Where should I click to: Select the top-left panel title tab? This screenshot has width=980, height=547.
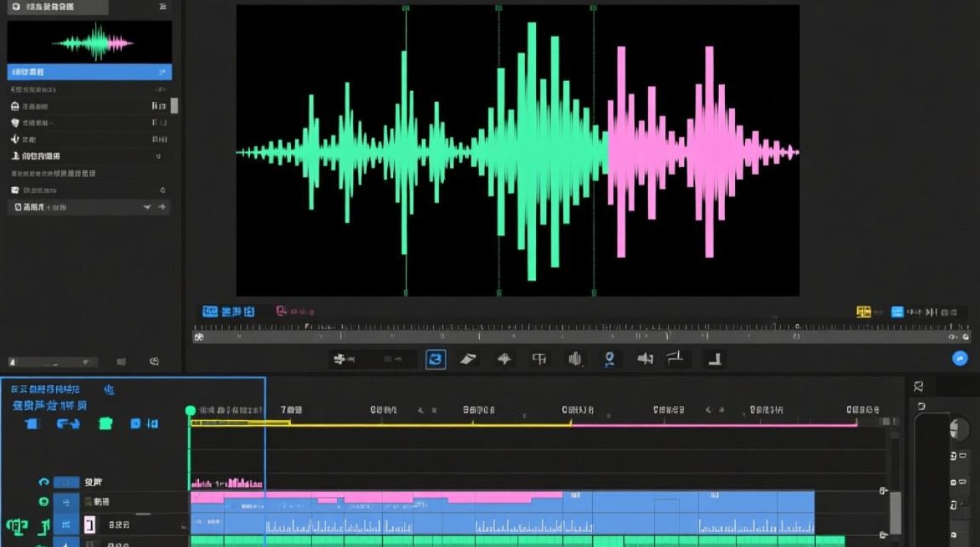[x=50, y=7]
